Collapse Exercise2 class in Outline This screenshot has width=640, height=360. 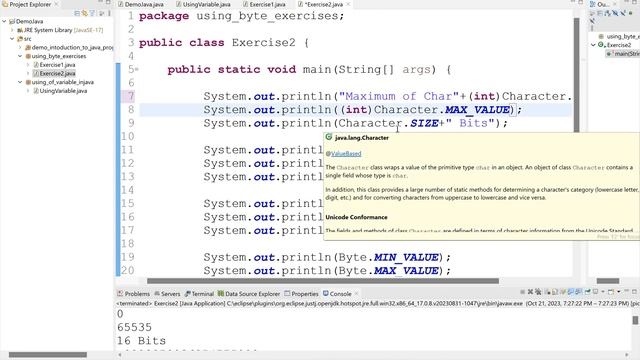[593, 45]
